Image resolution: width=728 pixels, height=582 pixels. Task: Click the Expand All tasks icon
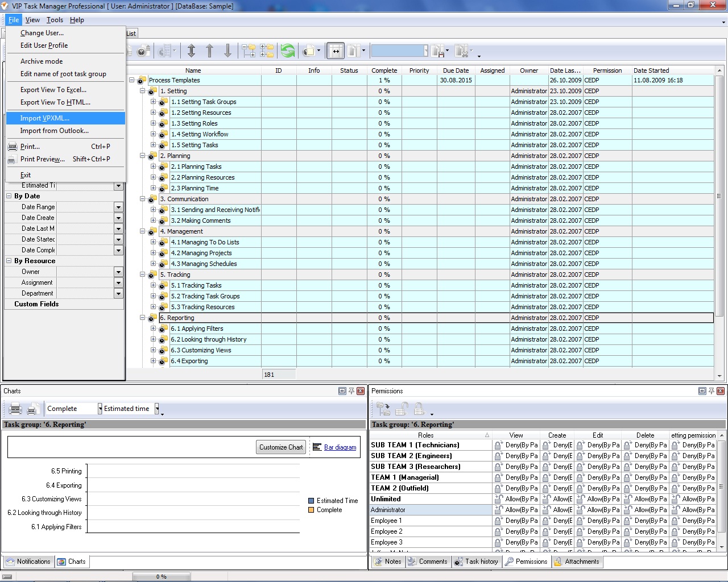(267, 51)
